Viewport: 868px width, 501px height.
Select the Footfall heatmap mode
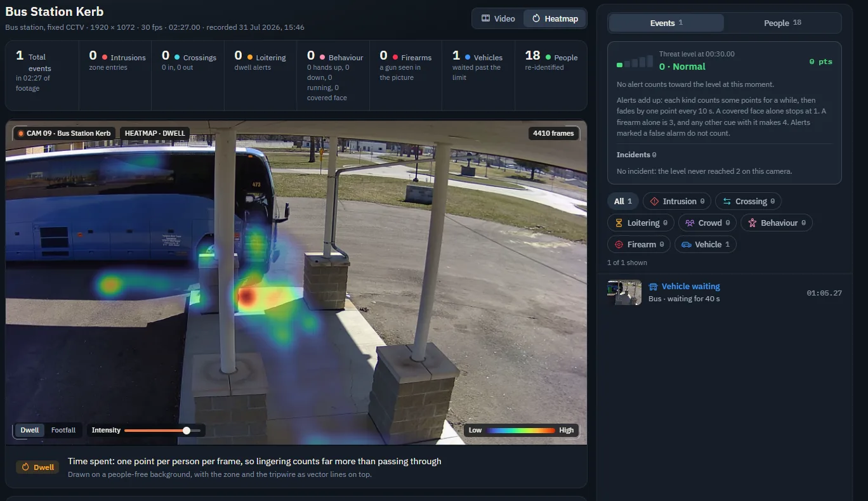click(x=63, y=430)
